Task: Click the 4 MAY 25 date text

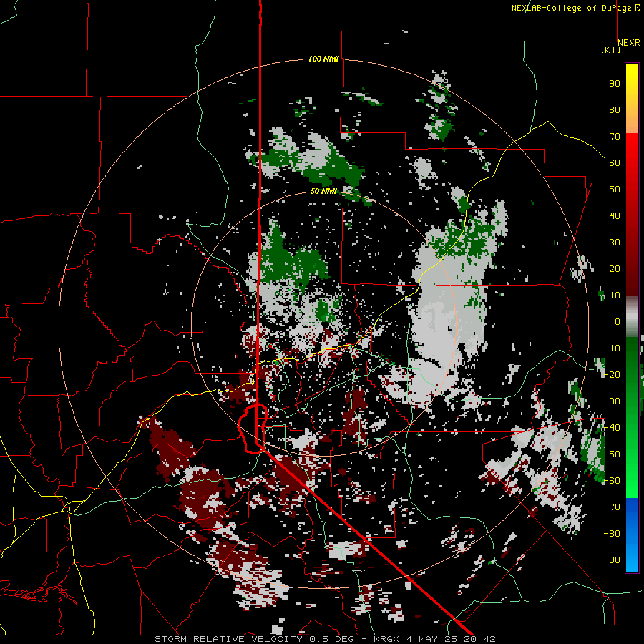Action: pos(431,639)
